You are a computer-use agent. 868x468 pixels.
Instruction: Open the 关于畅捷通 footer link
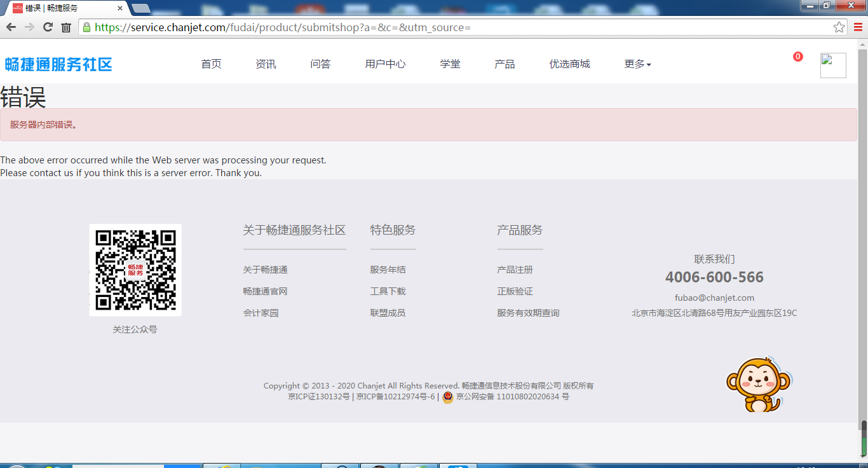266,270
